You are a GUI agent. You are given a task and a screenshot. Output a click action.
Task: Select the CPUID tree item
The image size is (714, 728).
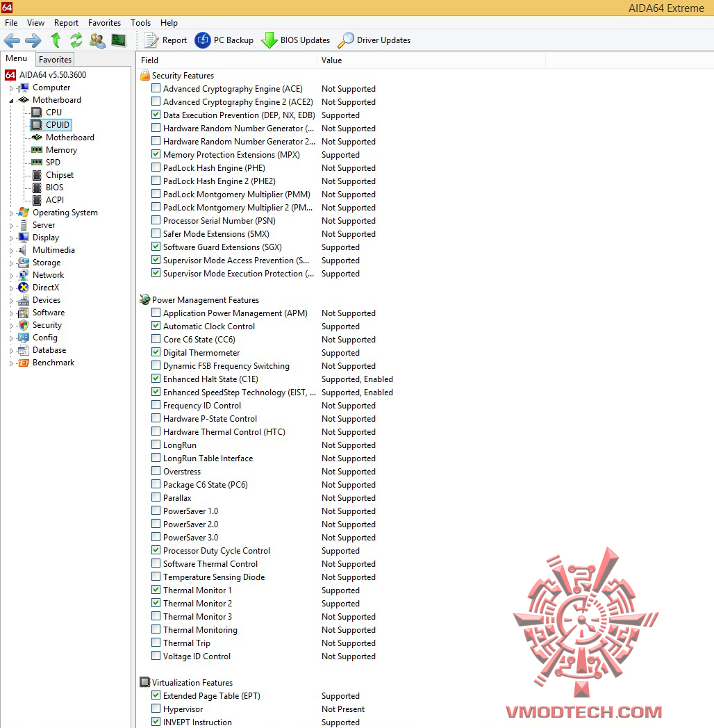58,125
